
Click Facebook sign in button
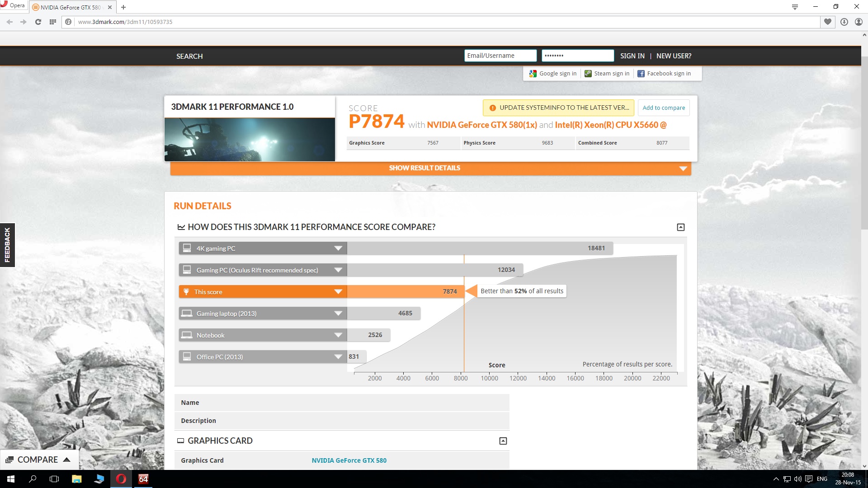point(664,74)
